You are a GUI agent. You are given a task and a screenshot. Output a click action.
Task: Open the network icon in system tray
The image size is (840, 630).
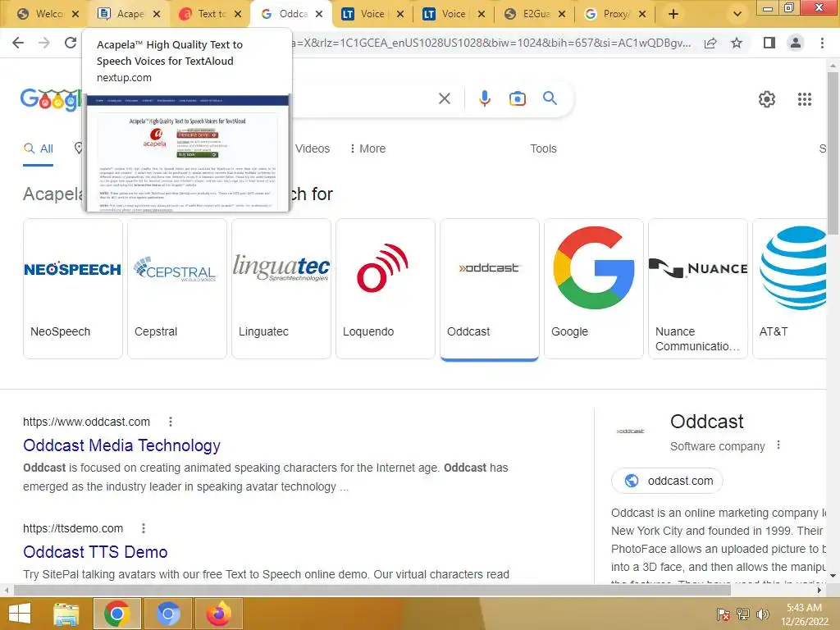(742, 614)
